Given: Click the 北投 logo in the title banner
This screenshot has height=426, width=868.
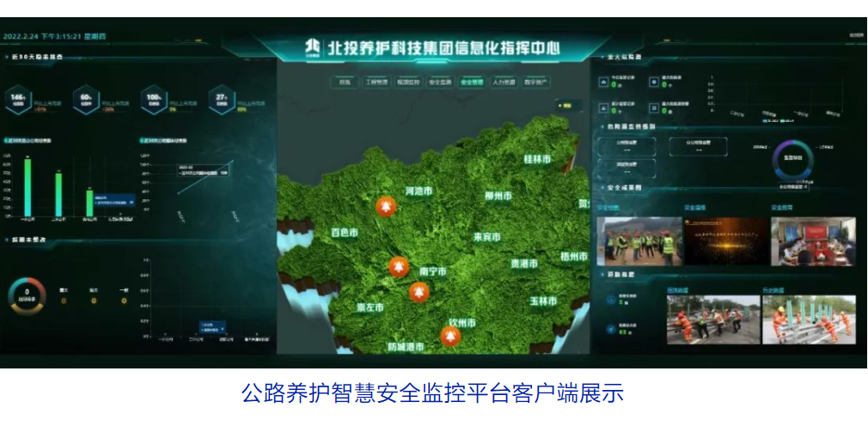Looking at the screenshot, I should pyautogui.click(x=314, y=47).
